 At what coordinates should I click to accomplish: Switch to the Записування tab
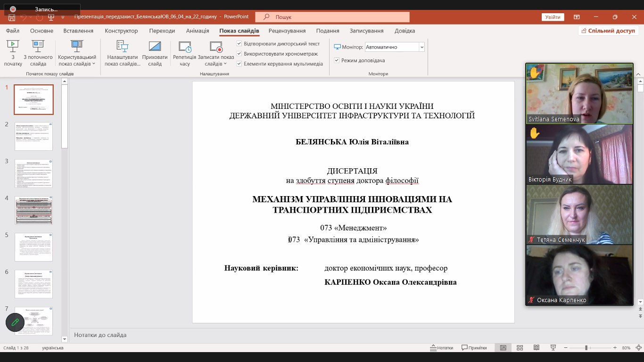(366, 31)
